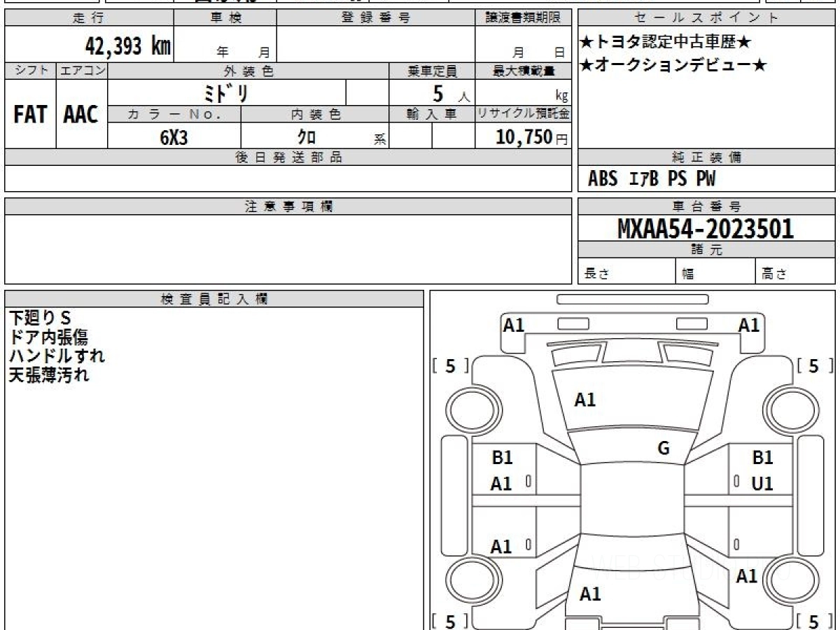
Task: Select the ★オークションデビュー★ line
Action: (673, 66)
